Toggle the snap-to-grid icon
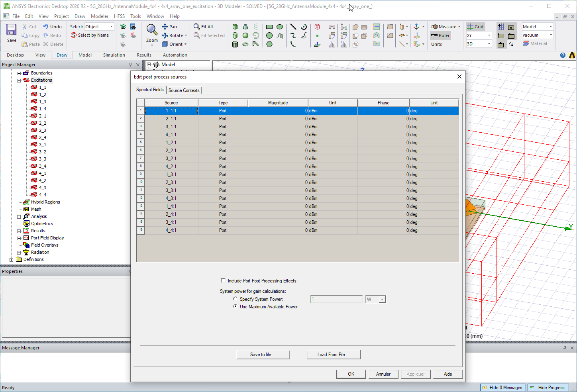Viewport: 577px width, 392px height. pos(501,27)
